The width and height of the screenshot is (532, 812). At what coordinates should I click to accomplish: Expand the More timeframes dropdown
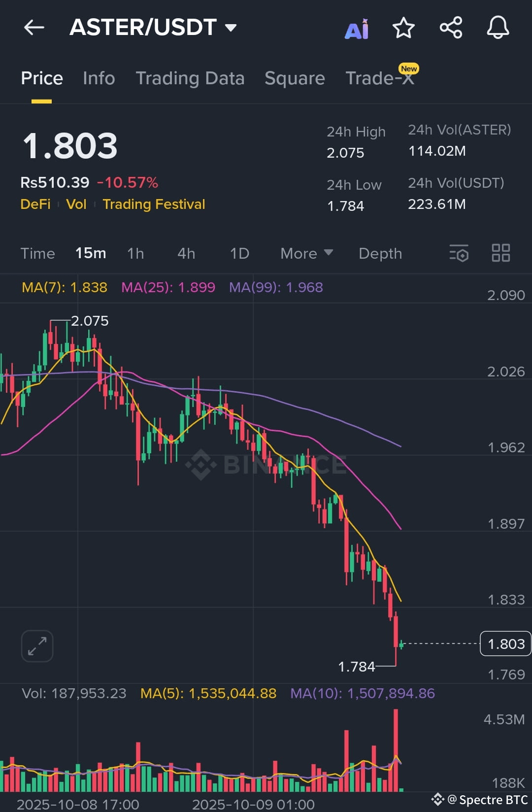click(x=306, y=253)
